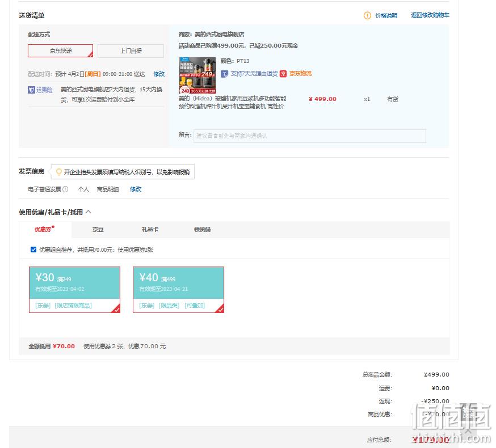Switch to the 礼品卡 tab
The image size is (496, 448).
point(150,230)
